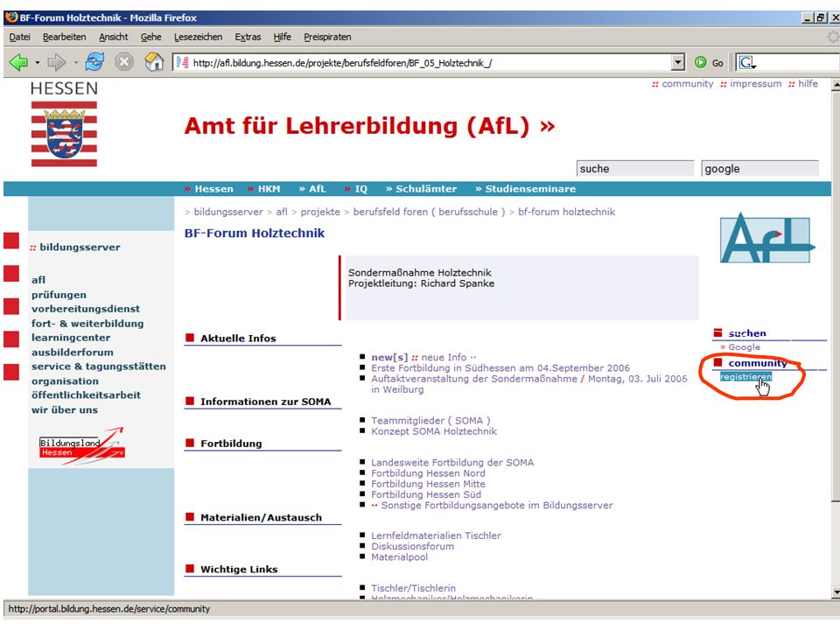
Task: Open 'prüfungen' in the left sidebar
Action: (x=59, y=295)
